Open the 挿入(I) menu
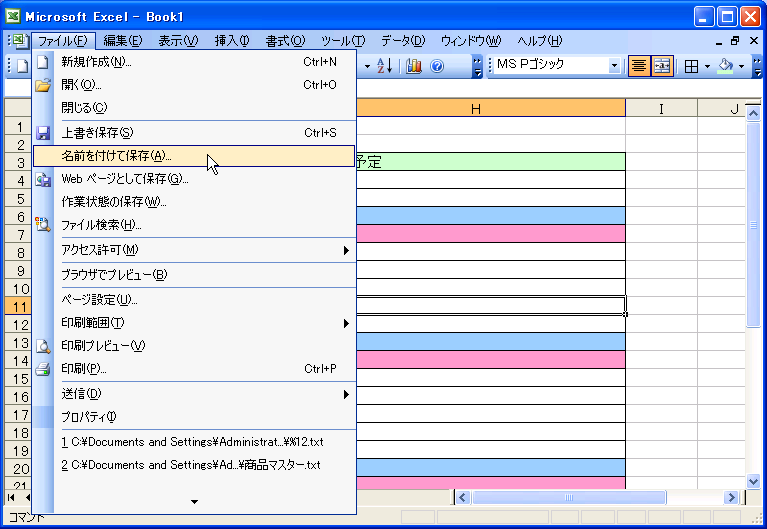This screenshot has height=529, width=767. pyautogui.click(x=232, y=41)
